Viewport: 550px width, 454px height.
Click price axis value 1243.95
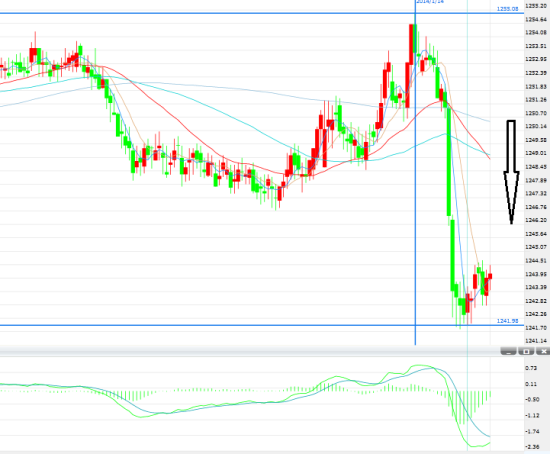tap(536, 274)
